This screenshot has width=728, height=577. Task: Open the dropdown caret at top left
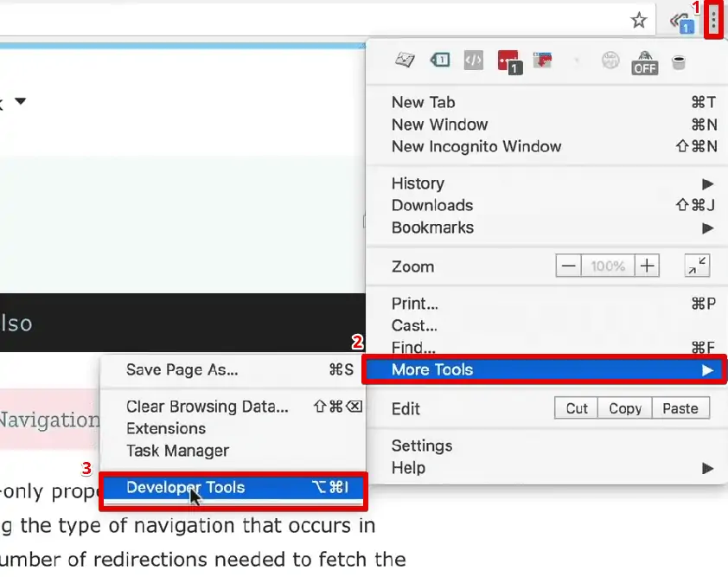[21, 100]
